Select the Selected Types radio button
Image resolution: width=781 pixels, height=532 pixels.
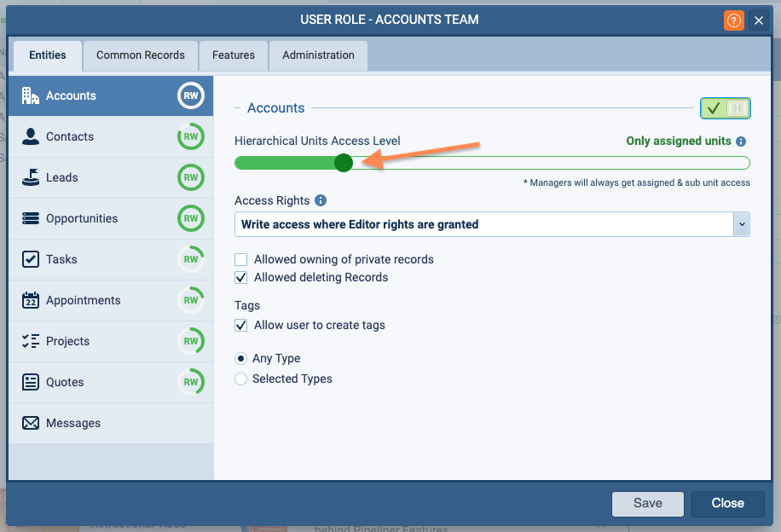(x=241, y=379)
